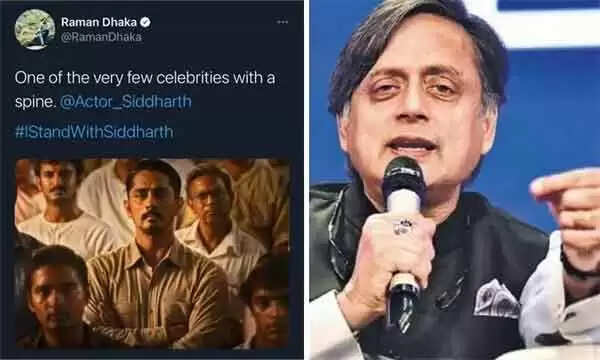
Task: Open the photo of the man speaking
Action: click(455, 180)
